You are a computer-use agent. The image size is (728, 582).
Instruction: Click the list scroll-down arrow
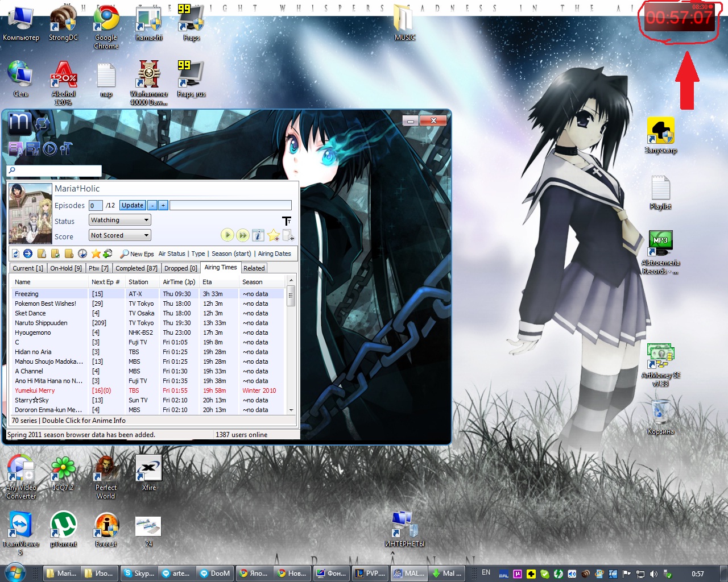tap(291, 410)
